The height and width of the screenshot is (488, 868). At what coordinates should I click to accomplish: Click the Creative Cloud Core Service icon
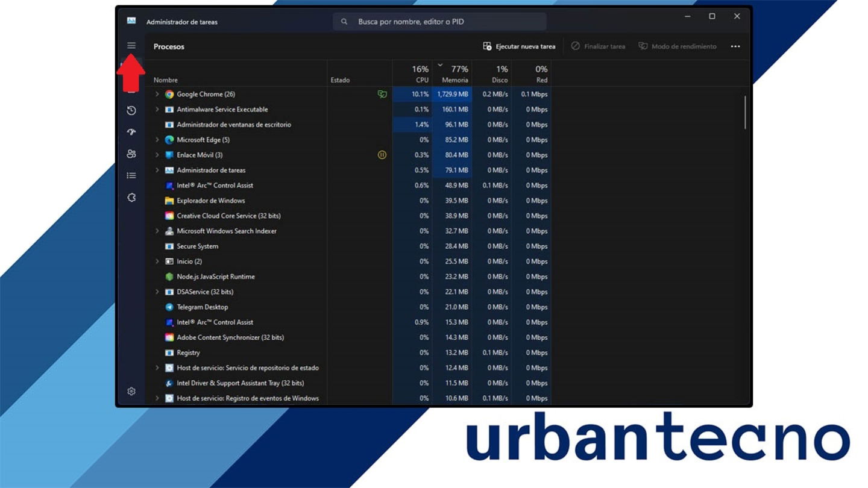point(169,216)
